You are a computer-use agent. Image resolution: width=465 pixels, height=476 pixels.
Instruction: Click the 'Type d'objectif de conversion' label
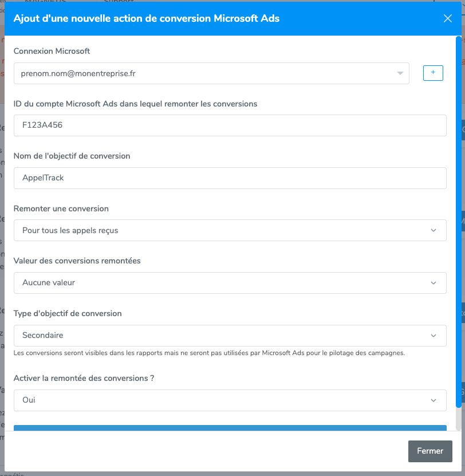coord(67,313)
